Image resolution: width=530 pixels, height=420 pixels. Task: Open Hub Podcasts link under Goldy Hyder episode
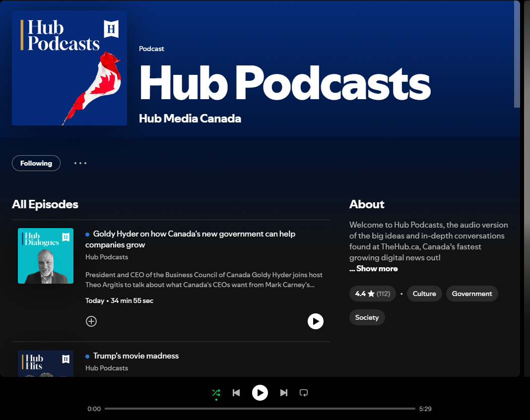pyautogui.click(x=107, y=257)
